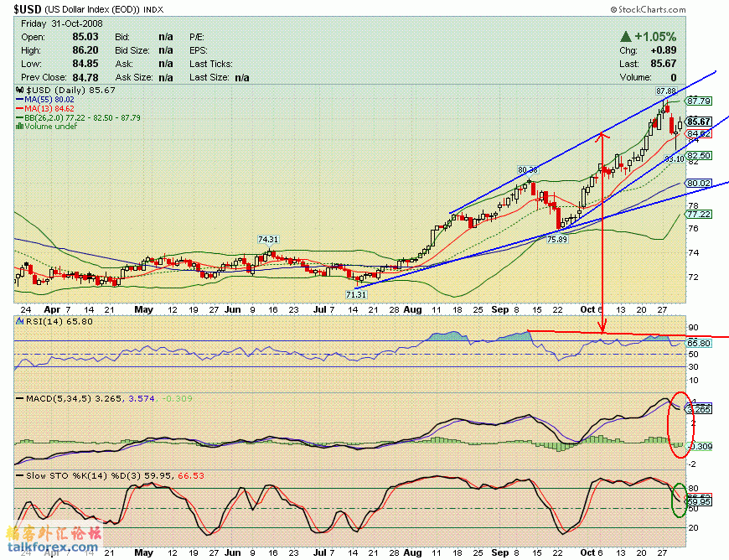The image size is (729, 560).
Task: Click the candlestick icon beside $USD (Daily)
Action: pyautogui.click(x=19, y=91)
